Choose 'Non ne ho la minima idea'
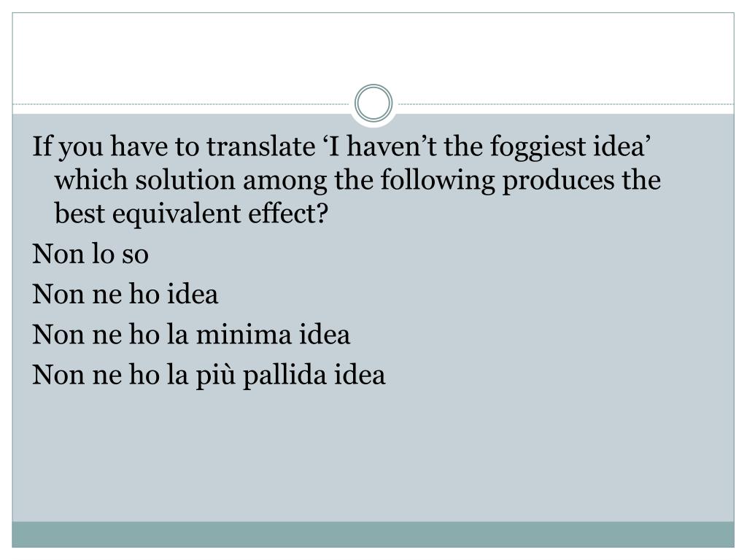Viewport: 747px width, 560px height. (x=191, y=334)
